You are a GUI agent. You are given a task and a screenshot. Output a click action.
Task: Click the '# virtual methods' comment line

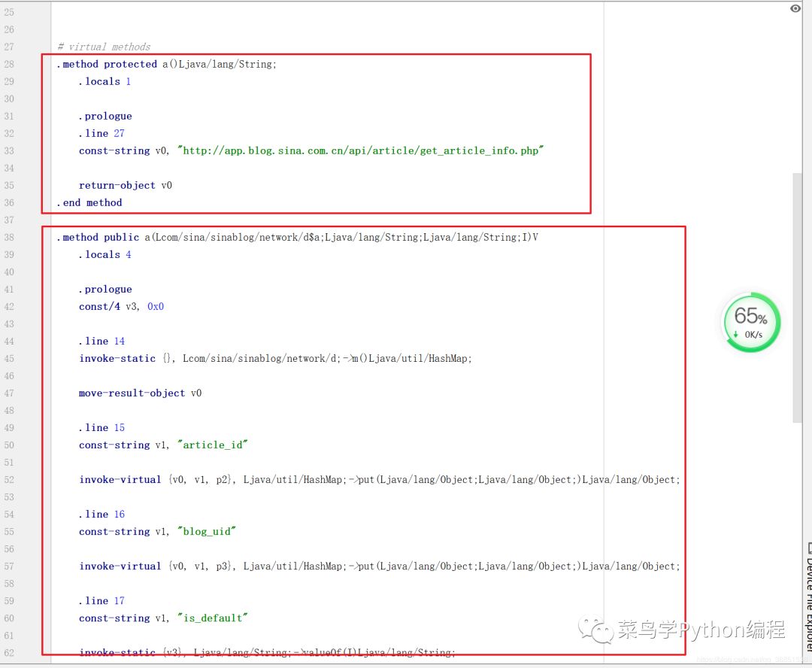point(104,47)
